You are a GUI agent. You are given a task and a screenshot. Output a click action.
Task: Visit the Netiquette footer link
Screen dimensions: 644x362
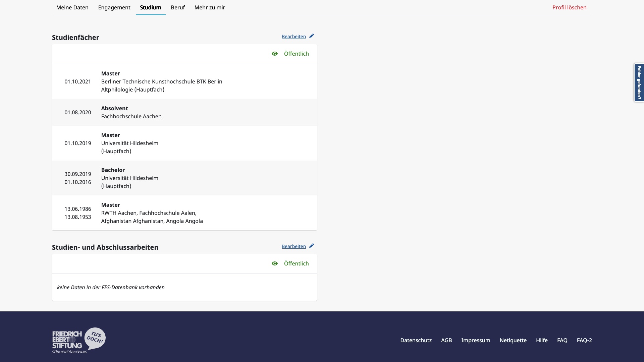513,340
